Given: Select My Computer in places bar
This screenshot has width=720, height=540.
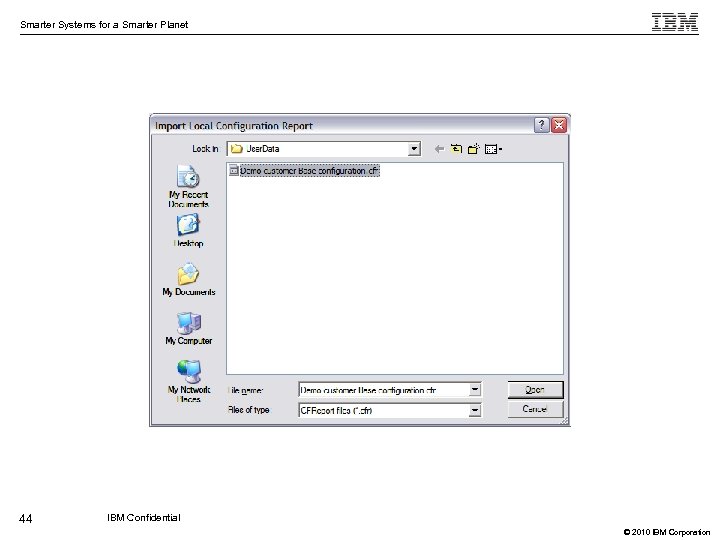Looking at the screenshot, I should point(188,328).
